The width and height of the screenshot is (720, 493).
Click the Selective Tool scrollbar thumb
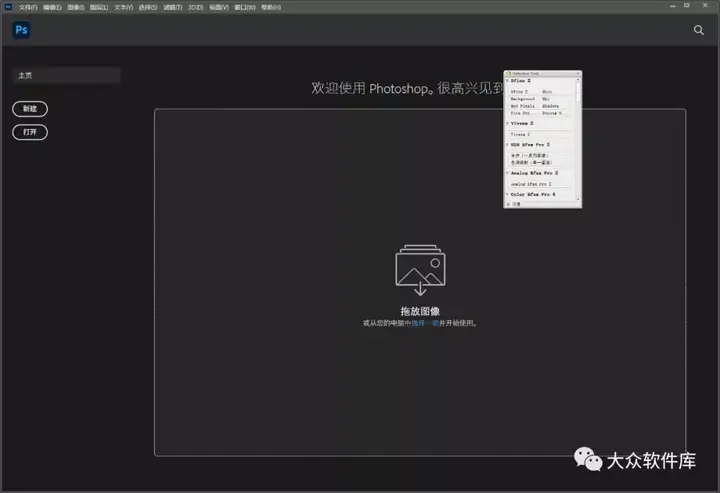coord(578,92)
